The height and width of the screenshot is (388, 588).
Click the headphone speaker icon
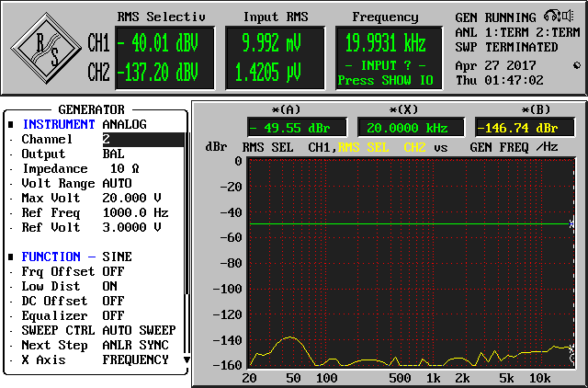click(x=559, y=17)
